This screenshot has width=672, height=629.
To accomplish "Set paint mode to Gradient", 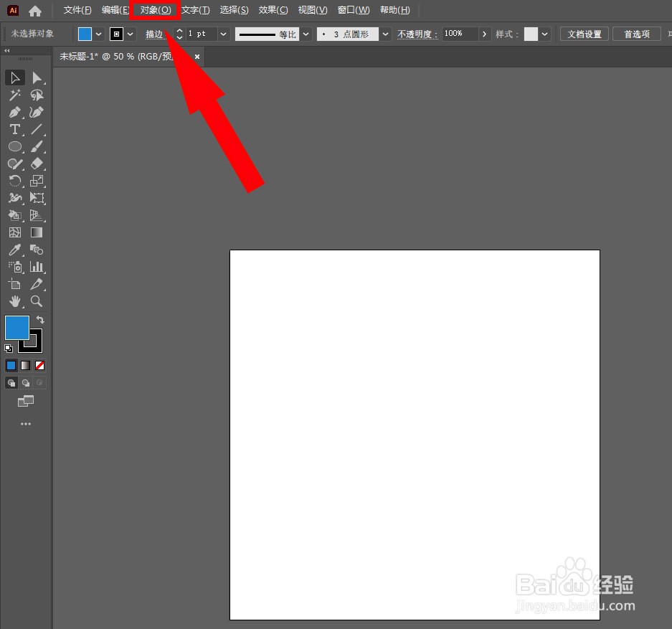I will (x=26, y=366).
